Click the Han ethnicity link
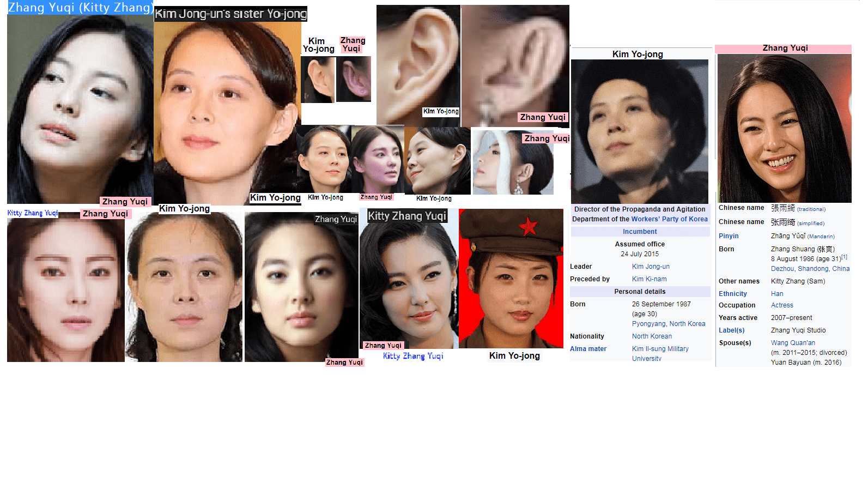This screenshot has height=489, width=868. coord(777,294)
